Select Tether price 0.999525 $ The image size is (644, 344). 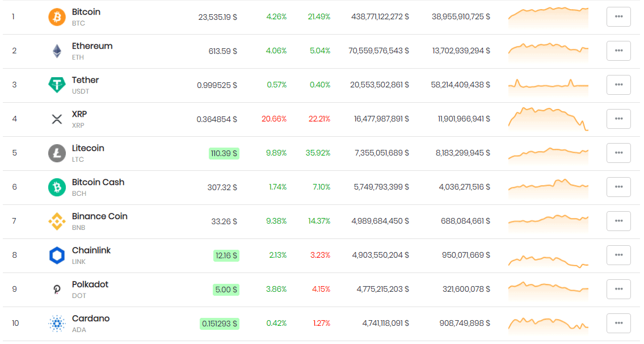point(217,86)
